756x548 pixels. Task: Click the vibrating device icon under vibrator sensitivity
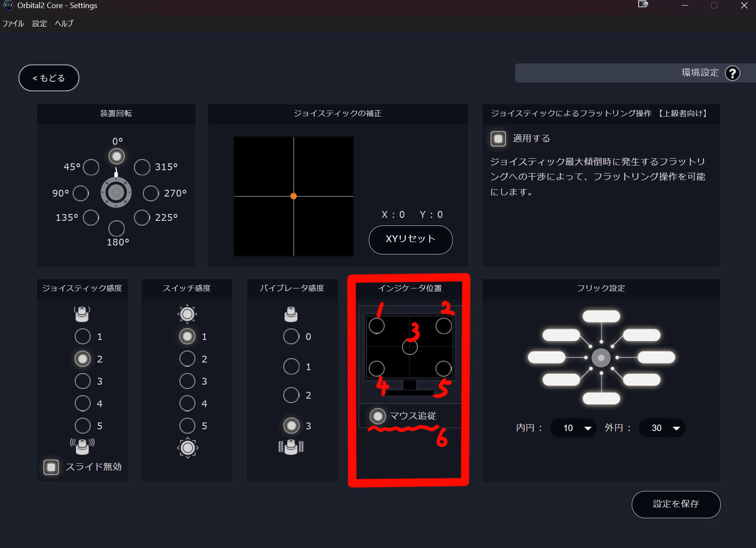pos(291,447)
